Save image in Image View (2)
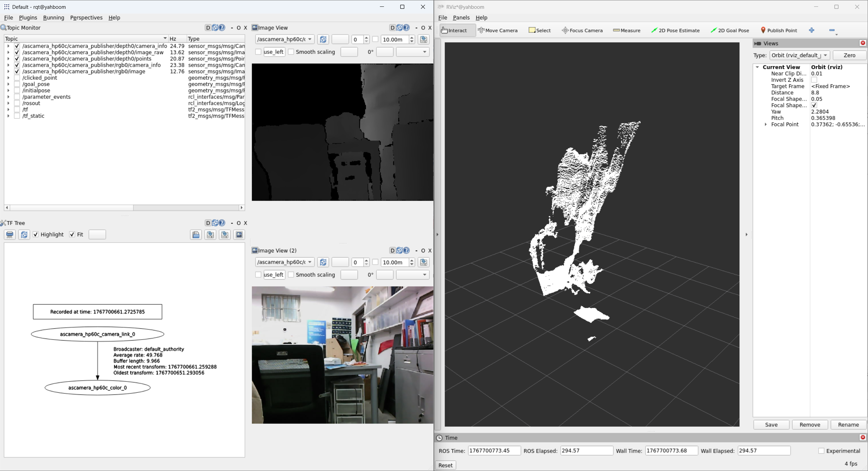Viewport: 868px width, 471px height. (x=423, y=262)
